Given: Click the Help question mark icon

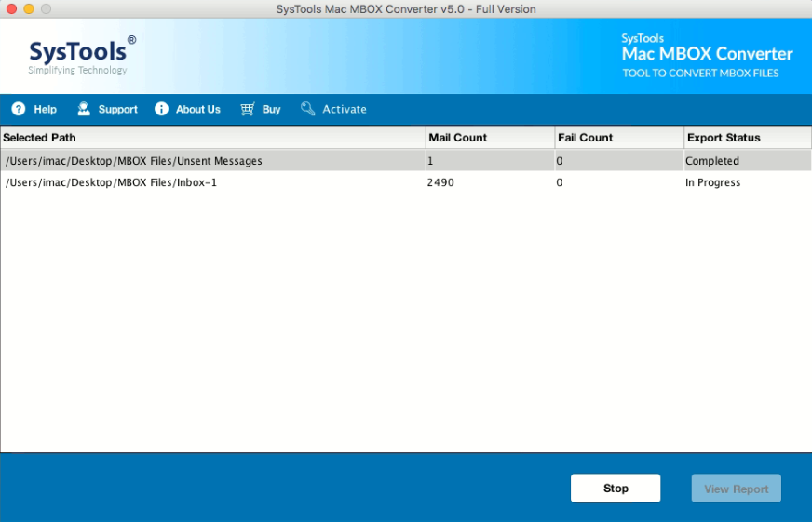Looking at the screenshot, I should pos(19,109).
